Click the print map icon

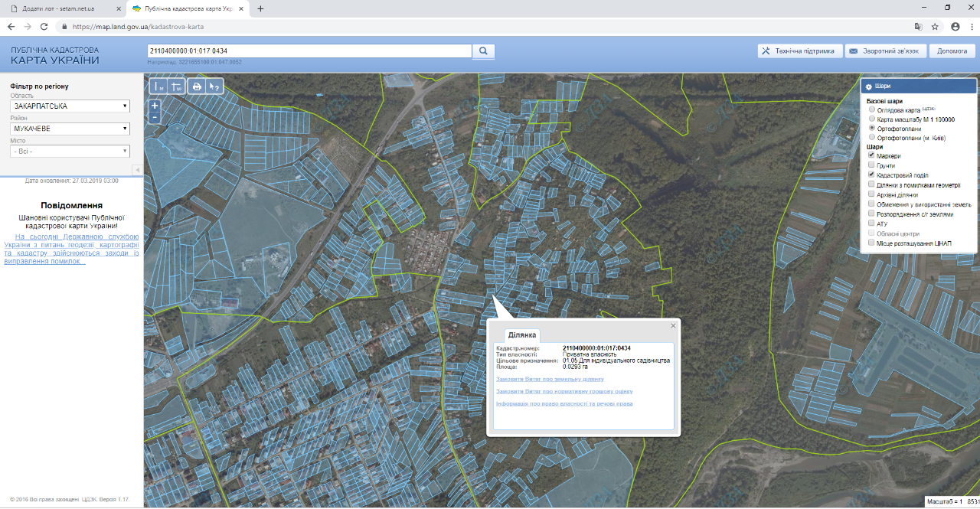point(197,86)
